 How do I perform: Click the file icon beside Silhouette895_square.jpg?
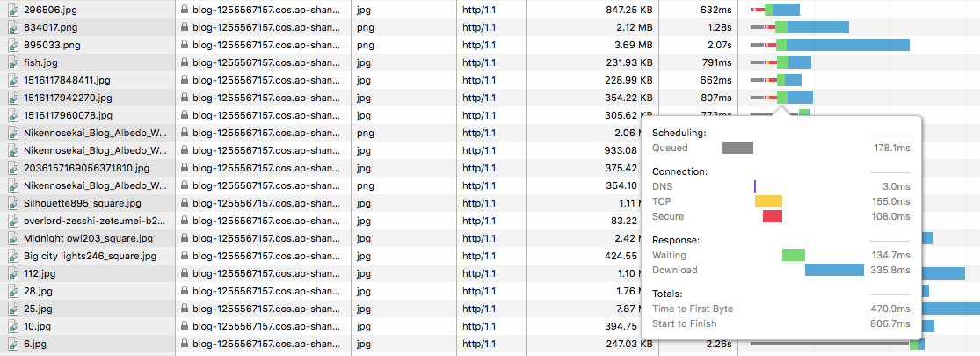click(x=14, y=203)
